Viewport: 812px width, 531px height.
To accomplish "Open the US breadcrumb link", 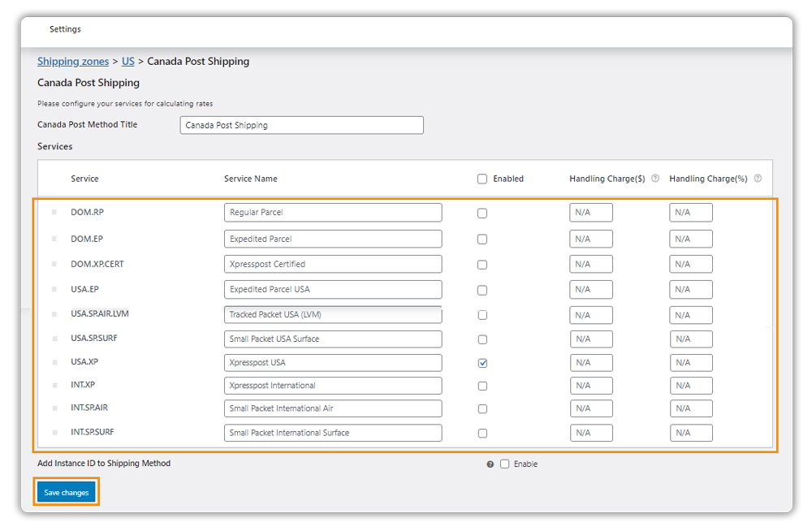I will click(x=128, y=62).
